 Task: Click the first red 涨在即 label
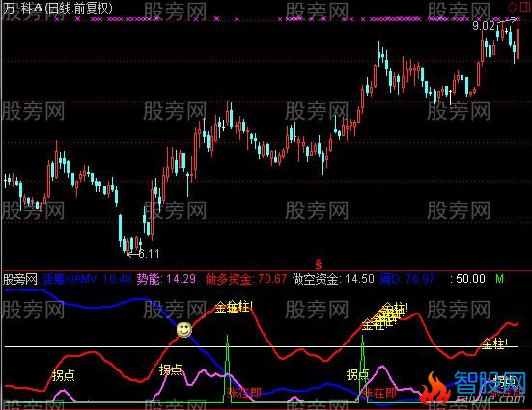point(244,393)
